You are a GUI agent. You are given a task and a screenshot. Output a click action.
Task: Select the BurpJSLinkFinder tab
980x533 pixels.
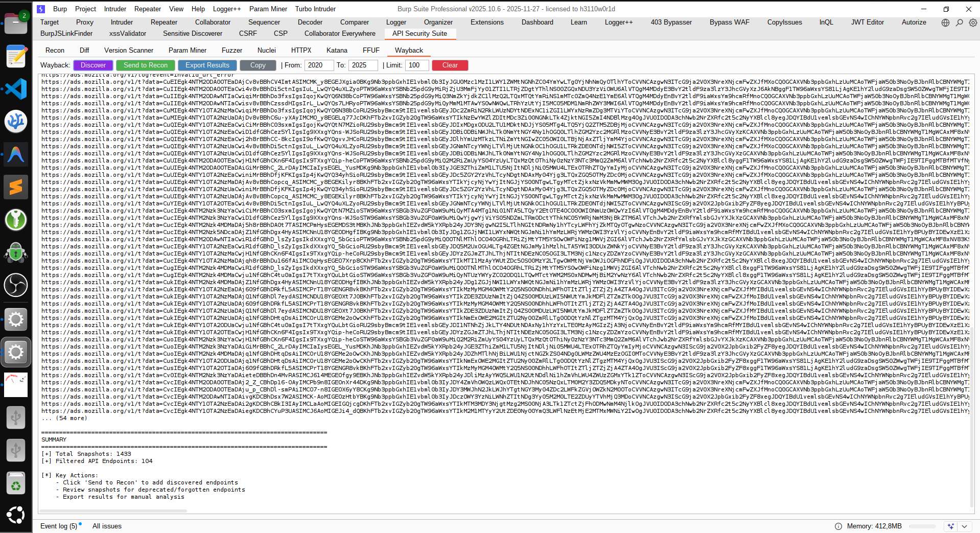(x=66, y=33)
